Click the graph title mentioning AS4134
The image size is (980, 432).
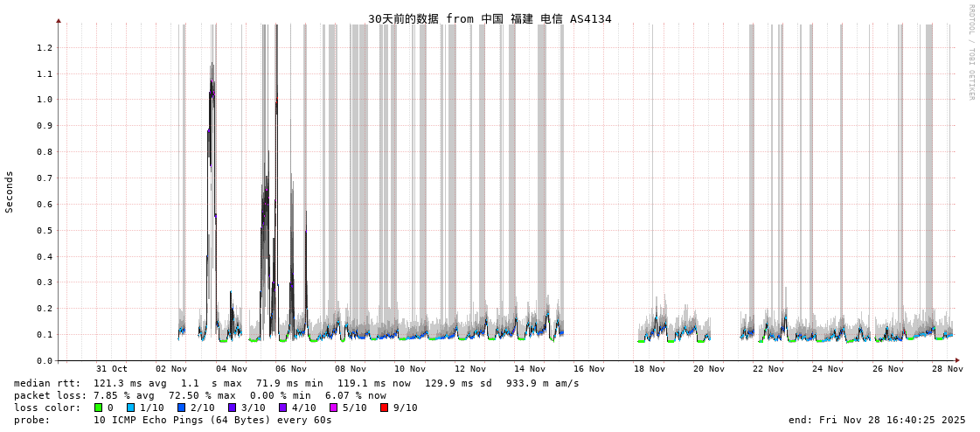[x=490, y=18]
